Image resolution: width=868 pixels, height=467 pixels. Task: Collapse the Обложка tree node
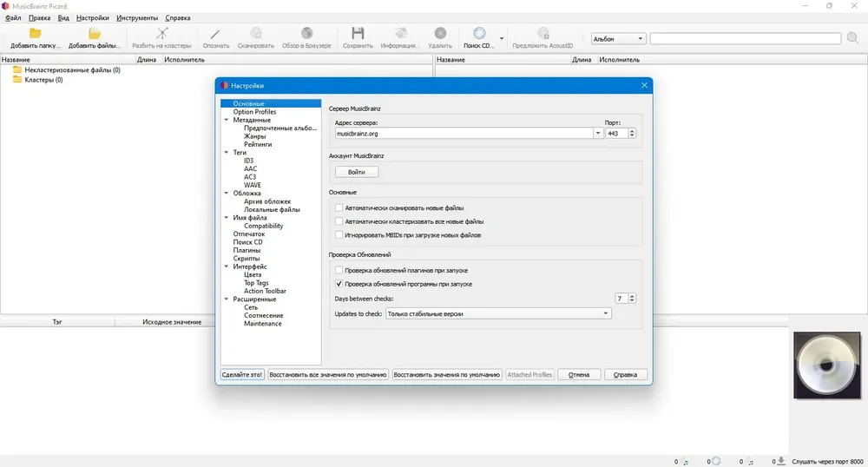(227, 193)
